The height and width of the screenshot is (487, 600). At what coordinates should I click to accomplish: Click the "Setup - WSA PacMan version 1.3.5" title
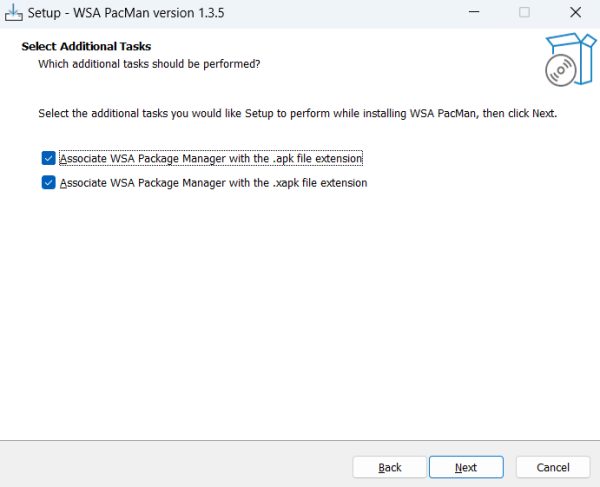[x=129, y=13]
